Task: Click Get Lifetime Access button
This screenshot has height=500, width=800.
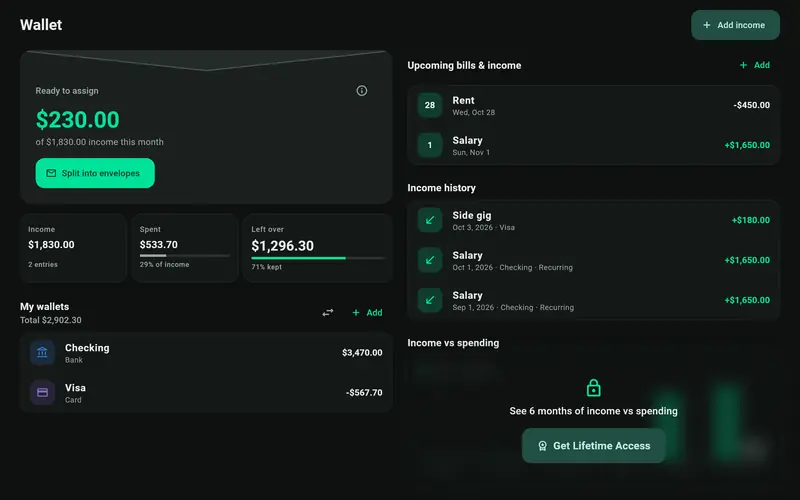Action: (593, 445)
